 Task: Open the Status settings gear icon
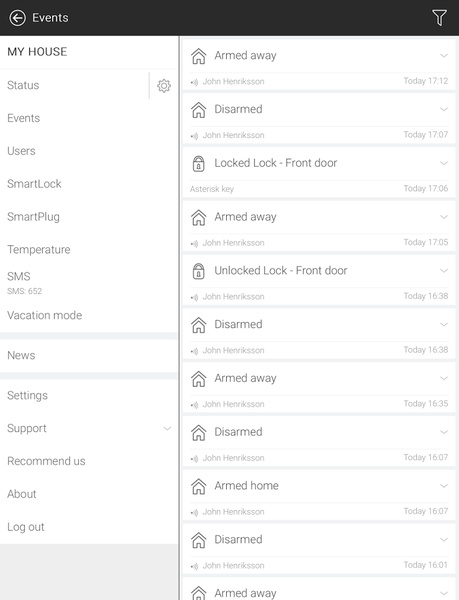[164, 86]
